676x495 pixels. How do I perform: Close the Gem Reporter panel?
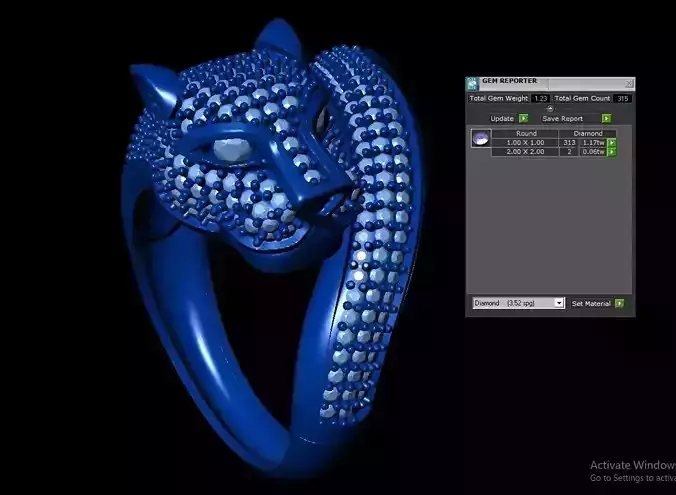629,83
